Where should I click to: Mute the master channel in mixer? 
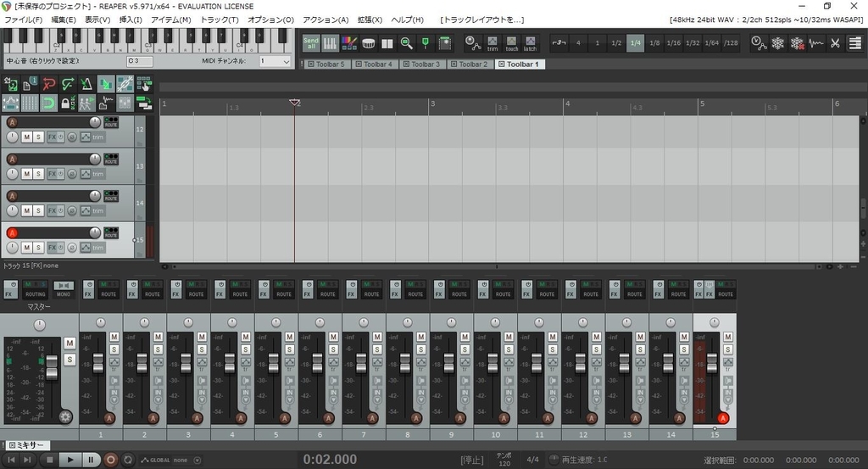70,343
